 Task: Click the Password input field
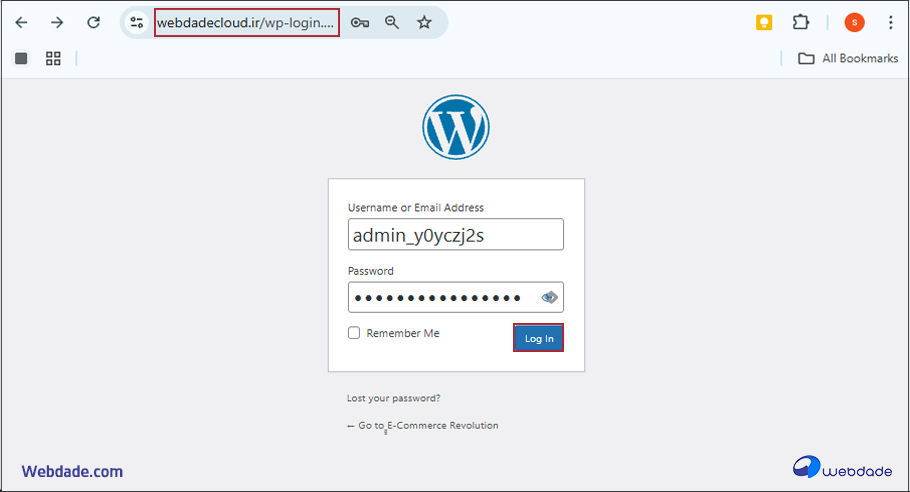click(440, 297)
